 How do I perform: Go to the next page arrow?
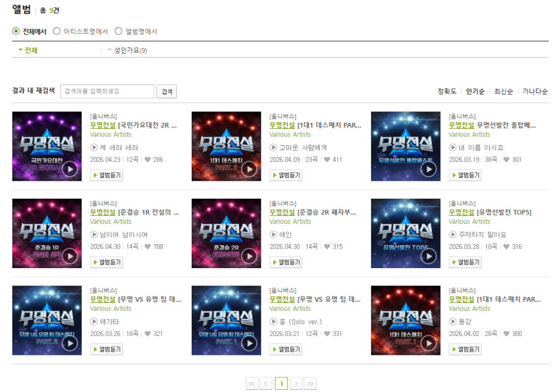296,383
